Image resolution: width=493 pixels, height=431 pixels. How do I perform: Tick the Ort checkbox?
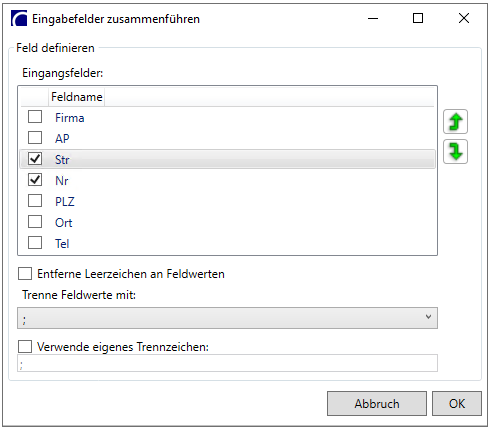click(35, 222)
